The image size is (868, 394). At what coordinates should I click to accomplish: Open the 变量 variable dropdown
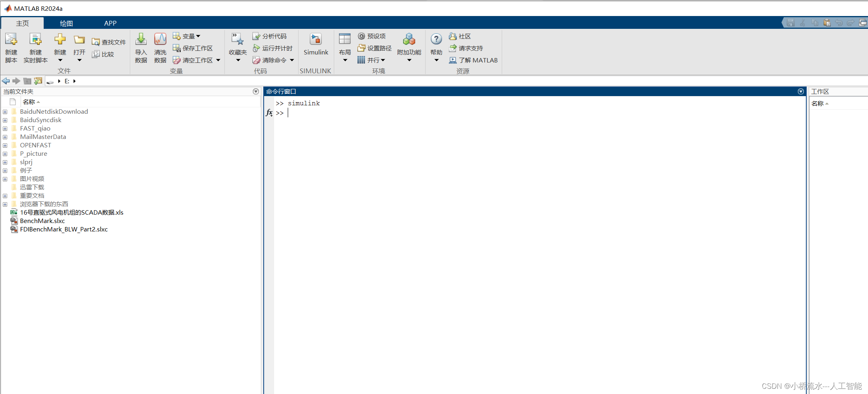pyautogui.click(x=186, y=36)
